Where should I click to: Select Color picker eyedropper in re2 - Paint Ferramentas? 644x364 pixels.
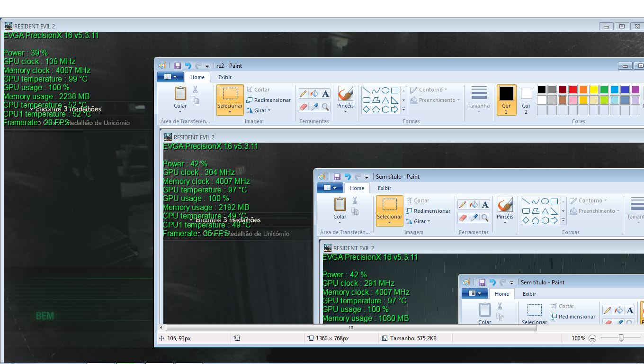pyautogui.click(x=314, y=107)
